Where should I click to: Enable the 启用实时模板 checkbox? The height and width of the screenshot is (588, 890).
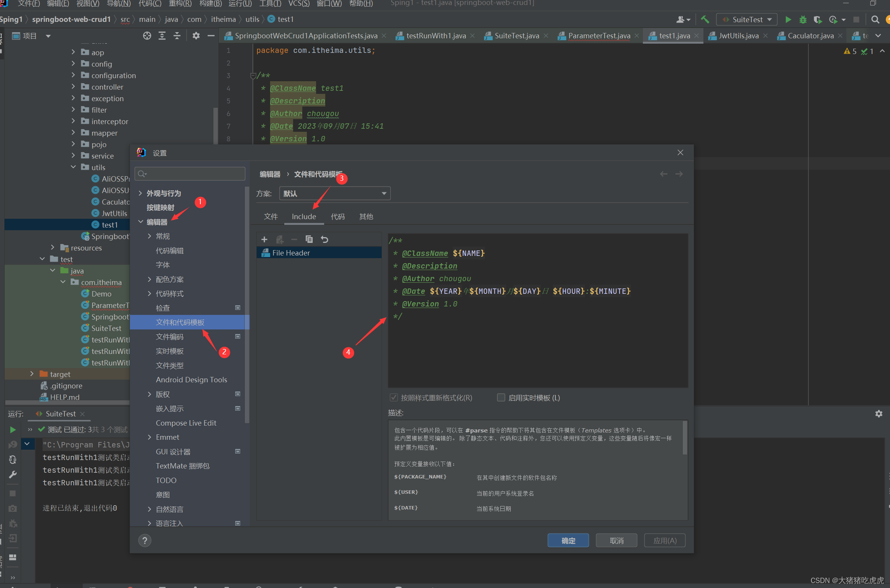pyautogui.click(x=501, y=398)
